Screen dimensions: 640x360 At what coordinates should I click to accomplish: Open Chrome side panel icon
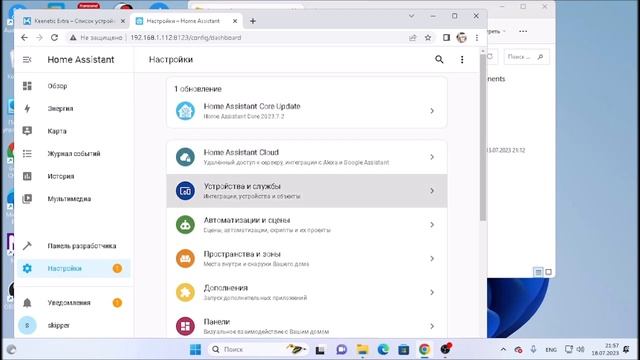click(446, 38)
